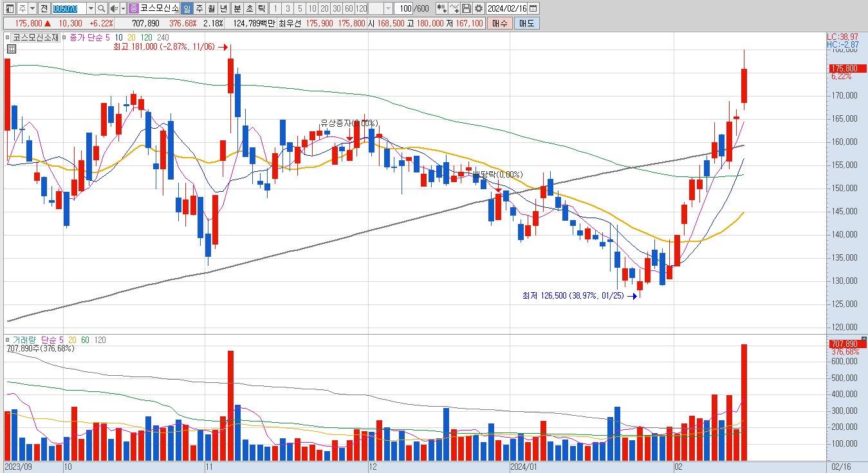Click the 전 button in the toolbar

pos(44,8)
